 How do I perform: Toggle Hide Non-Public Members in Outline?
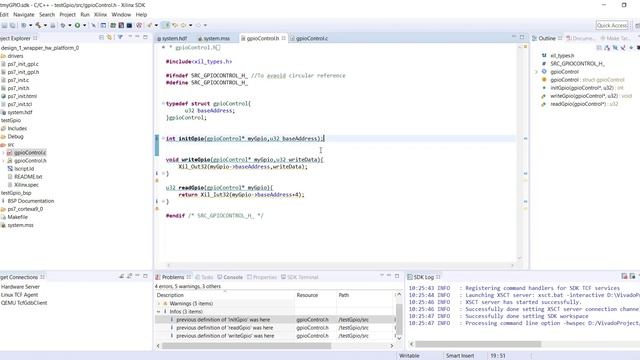pos(631,48)
